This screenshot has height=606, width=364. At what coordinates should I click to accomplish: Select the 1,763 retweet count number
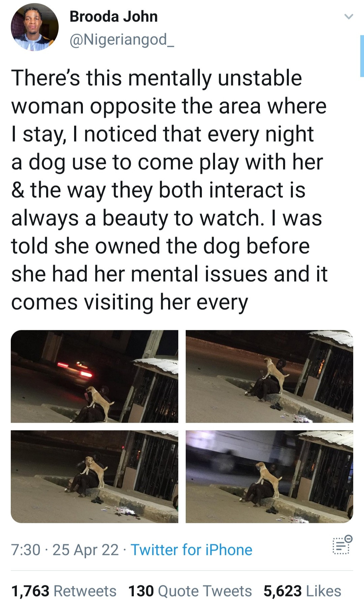[30, 591]
